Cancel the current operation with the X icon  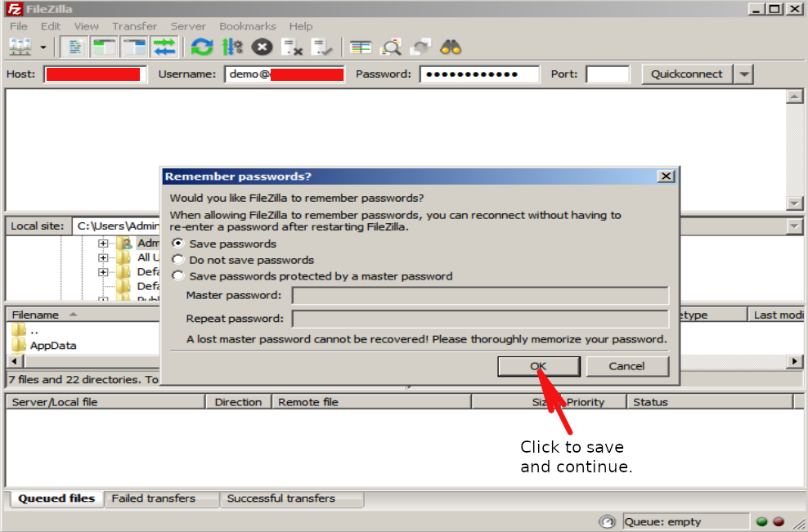(262, 47)
